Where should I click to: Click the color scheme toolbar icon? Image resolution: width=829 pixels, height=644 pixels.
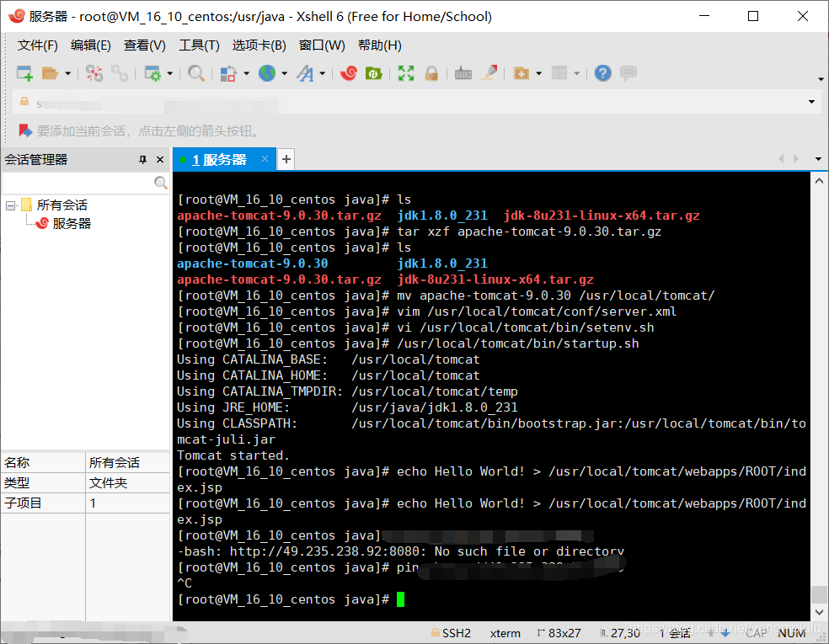click(227, 73)
